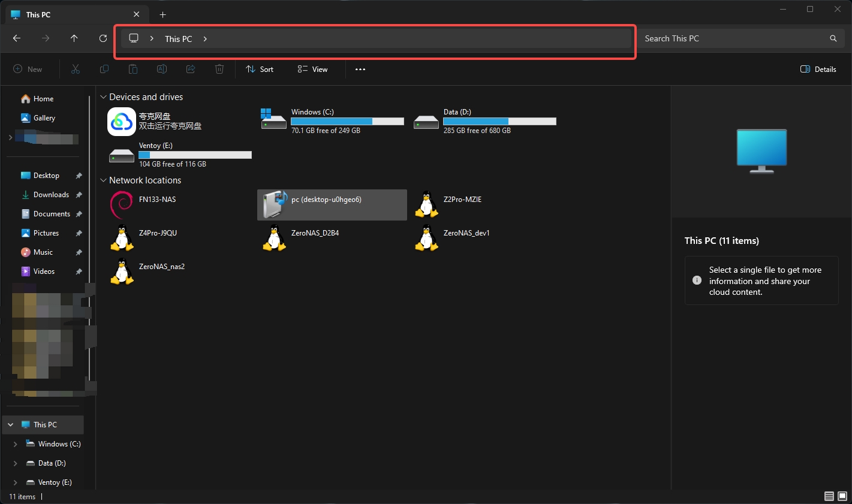Open Gallery in navigation pane

(x=38, y=118)
